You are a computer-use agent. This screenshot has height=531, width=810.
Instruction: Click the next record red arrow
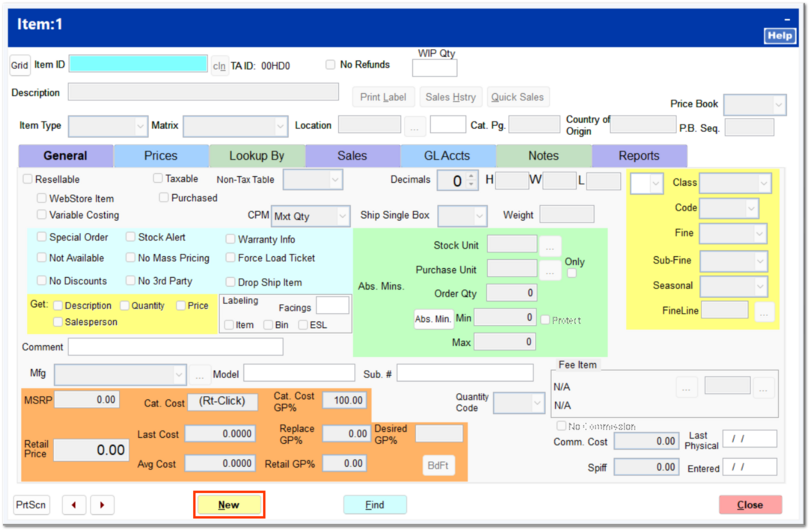pyautogui.click(x=102, y=505)
